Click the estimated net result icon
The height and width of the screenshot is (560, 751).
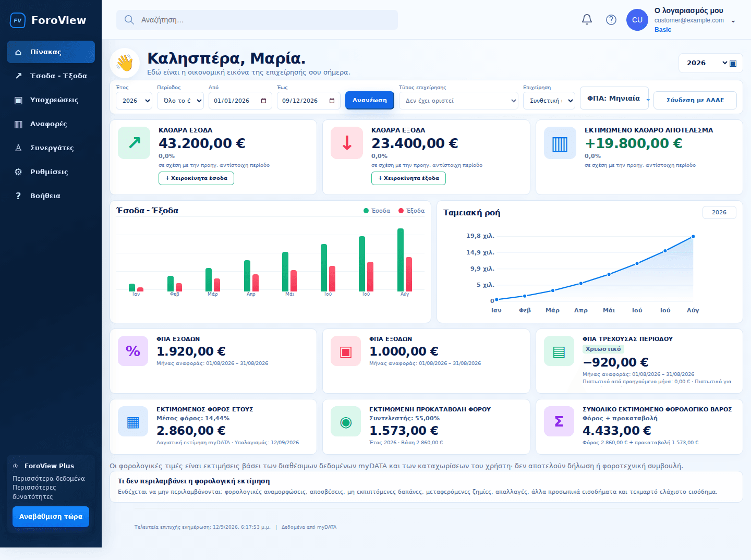(560, 143)
